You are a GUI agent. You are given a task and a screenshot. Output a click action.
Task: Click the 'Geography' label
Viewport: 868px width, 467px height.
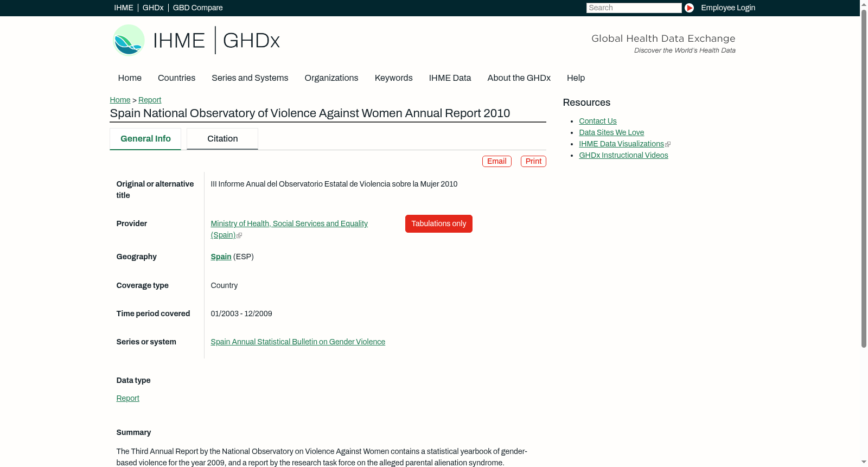136,257
